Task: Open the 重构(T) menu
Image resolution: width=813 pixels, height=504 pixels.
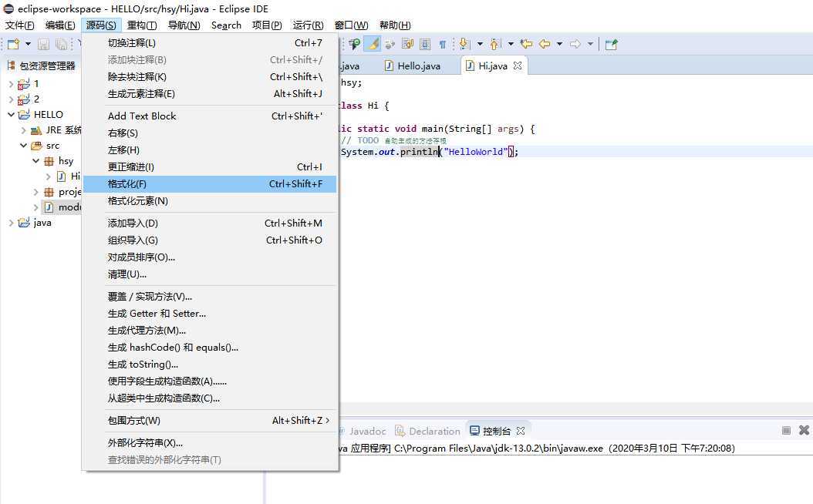Action: 142,25
